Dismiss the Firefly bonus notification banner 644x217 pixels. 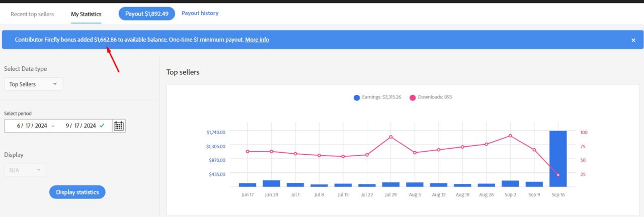coord(633,40)
